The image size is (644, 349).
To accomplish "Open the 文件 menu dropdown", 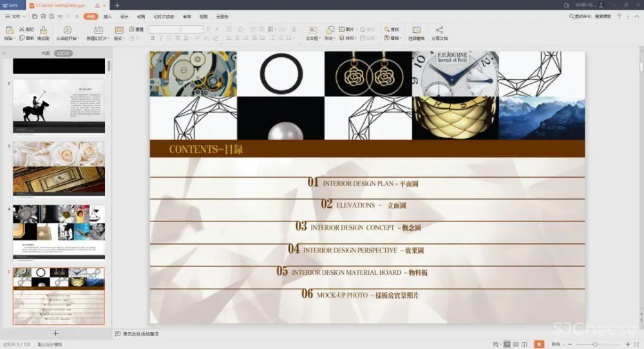I will pos(13,16).
